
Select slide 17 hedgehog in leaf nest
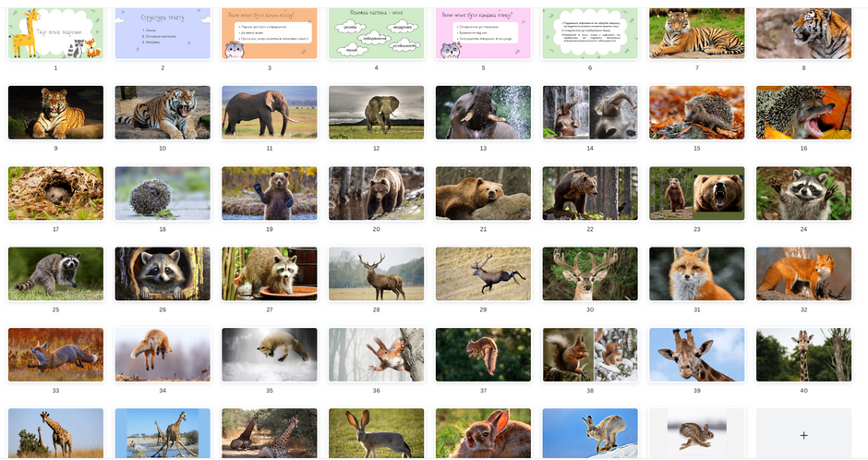(x=55, y=193)
